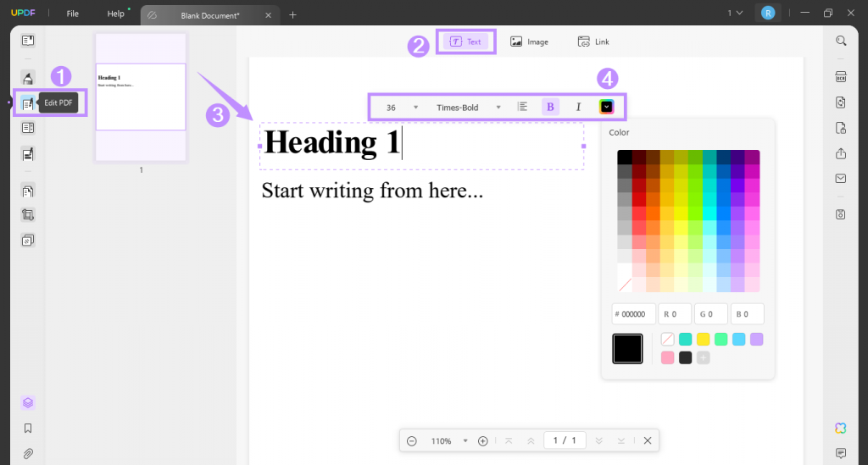This screenshot has width=868, height=465.
Task: Click the large black current color preview
Action: 627,349
